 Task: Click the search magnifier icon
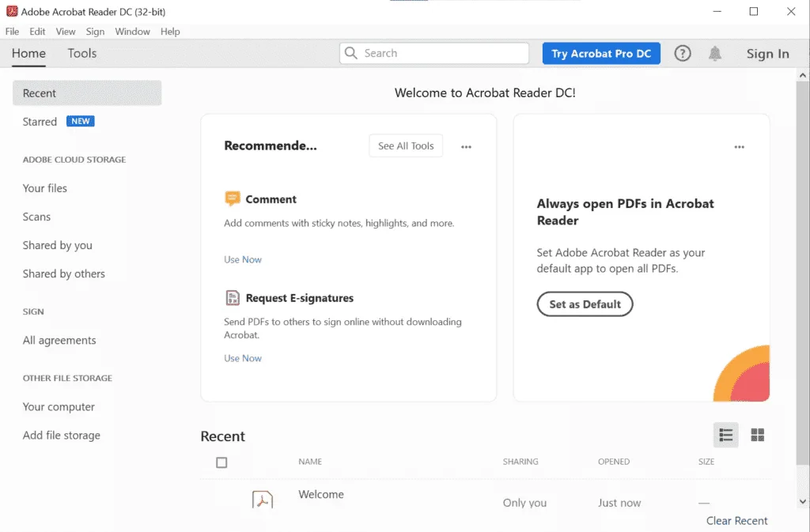(350, 53)
